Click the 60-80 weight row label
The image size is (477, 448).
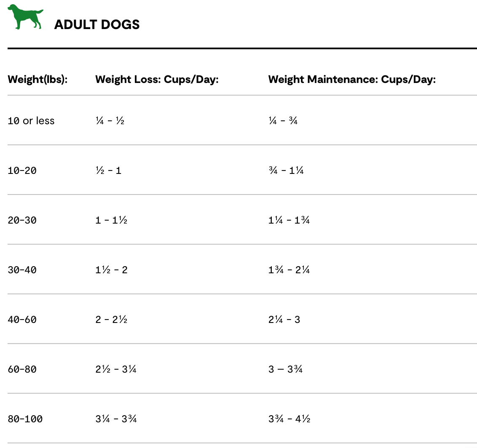22,369
